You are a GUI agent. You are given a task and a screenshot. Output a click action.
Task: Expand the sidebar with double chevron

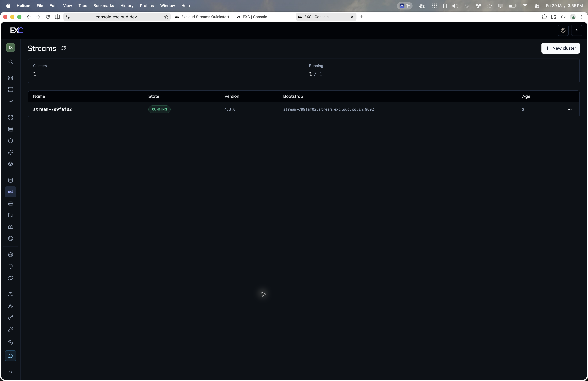pos(10,372)
